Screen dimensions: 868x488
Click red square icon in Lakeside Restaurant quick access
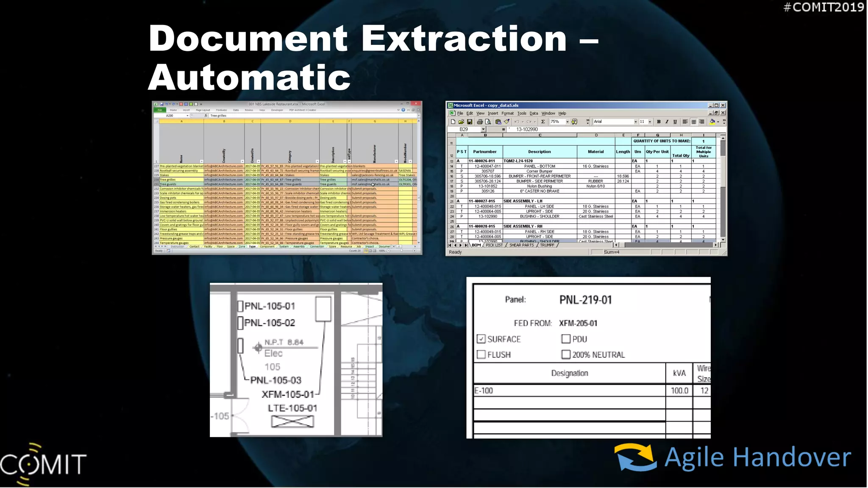[181, 104]
